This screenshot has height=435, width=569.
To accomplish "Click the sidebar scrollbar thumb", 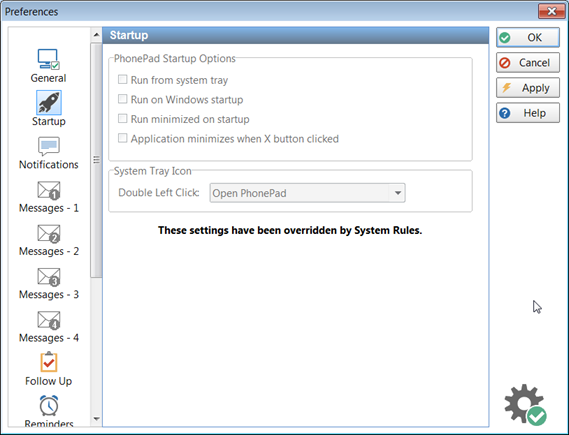I will click(96, 160).
